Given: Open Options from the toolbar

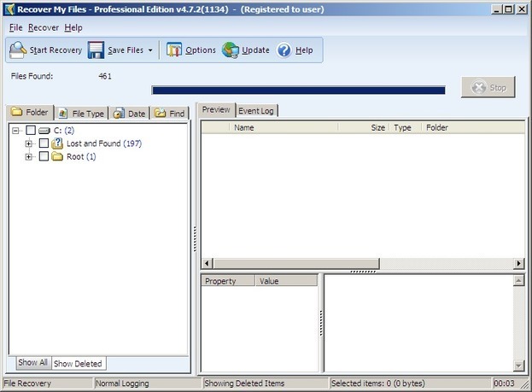Looking at the screenshot, I should [174, 50].
